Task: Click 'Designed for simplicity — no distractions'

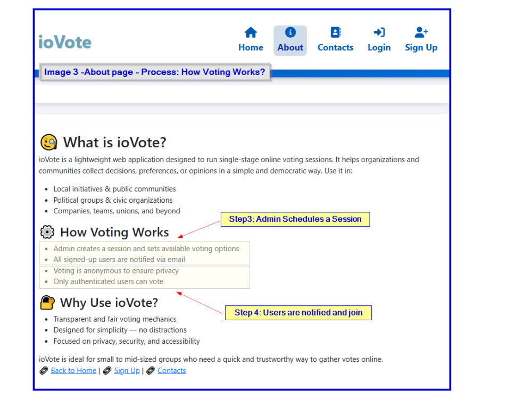Action: click(x=120, y=330)
